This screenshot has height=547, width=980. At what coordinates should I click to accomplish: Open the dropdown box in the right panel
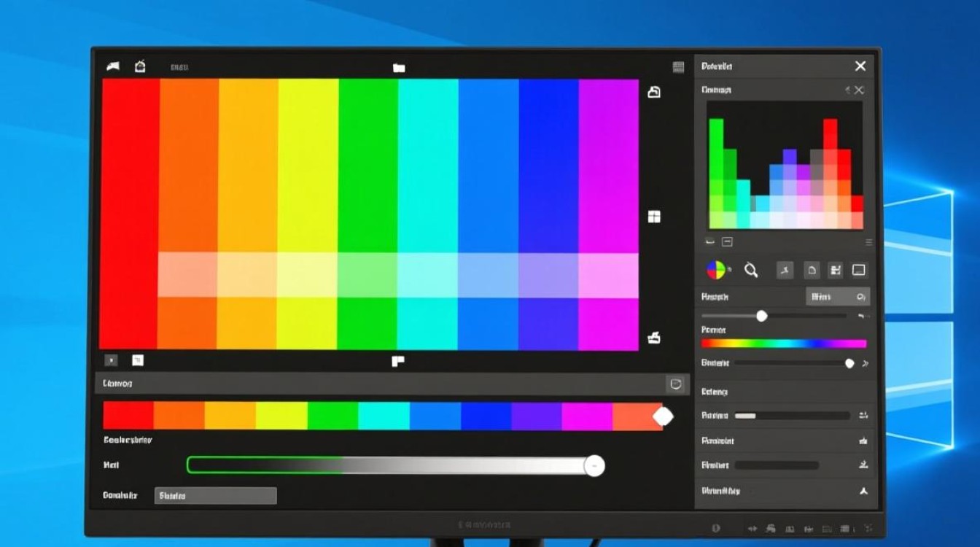coord(837,297)
